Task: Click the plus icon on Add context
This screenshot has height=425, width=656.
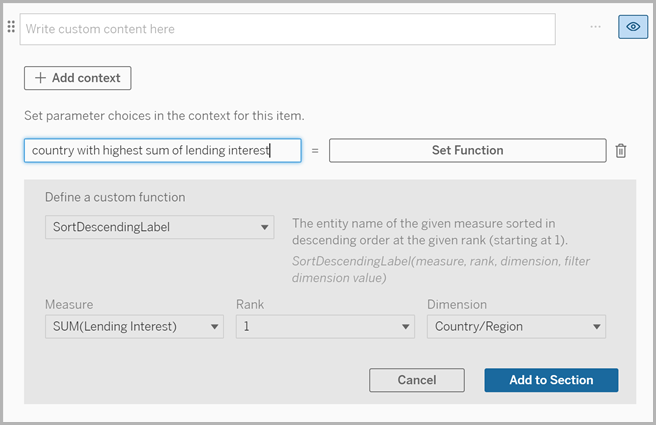Action: coord(40,78)
